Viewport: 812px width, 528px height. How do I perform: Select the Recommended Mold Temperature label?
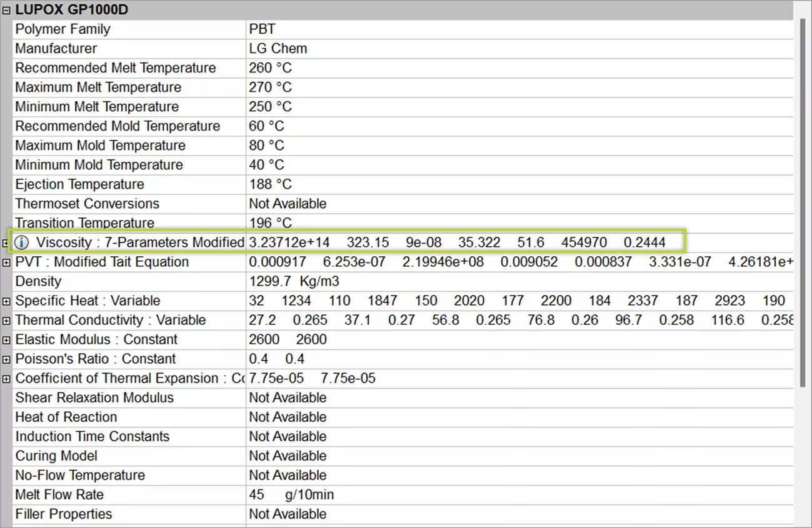pyautogui.click(x=118, y=126)
